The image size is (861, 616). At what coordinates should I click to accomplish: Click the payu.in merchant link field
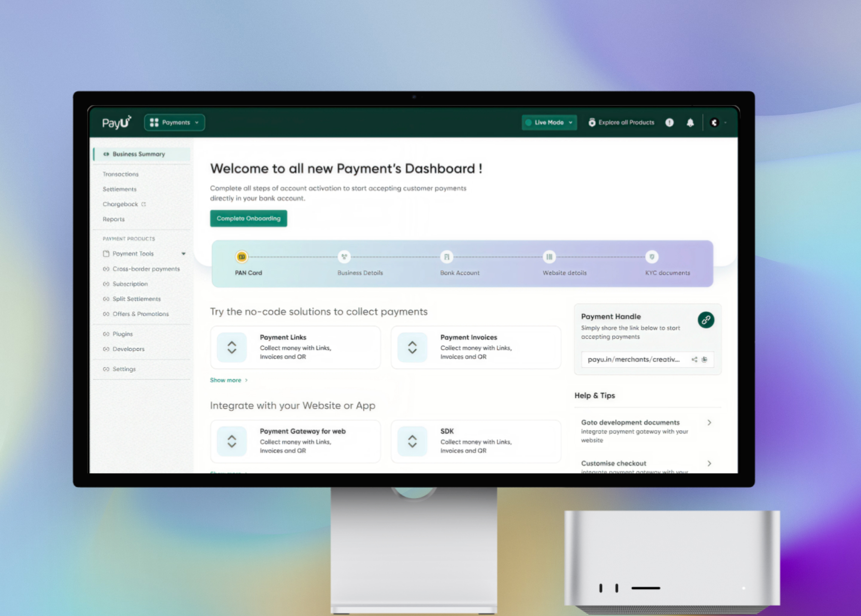click(x=635, y=360)
